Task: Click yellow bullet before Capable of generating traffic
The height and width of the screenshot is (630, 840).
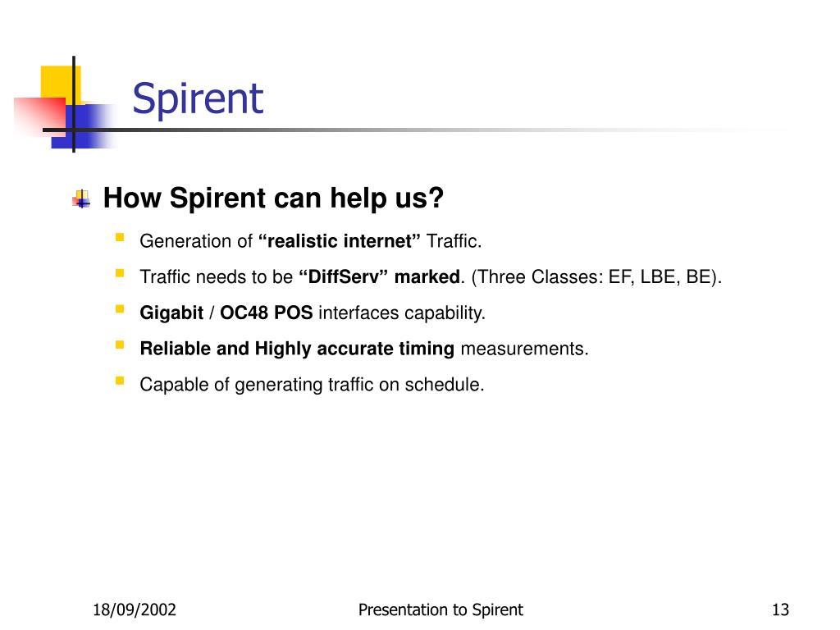Action: coord(120,381)
